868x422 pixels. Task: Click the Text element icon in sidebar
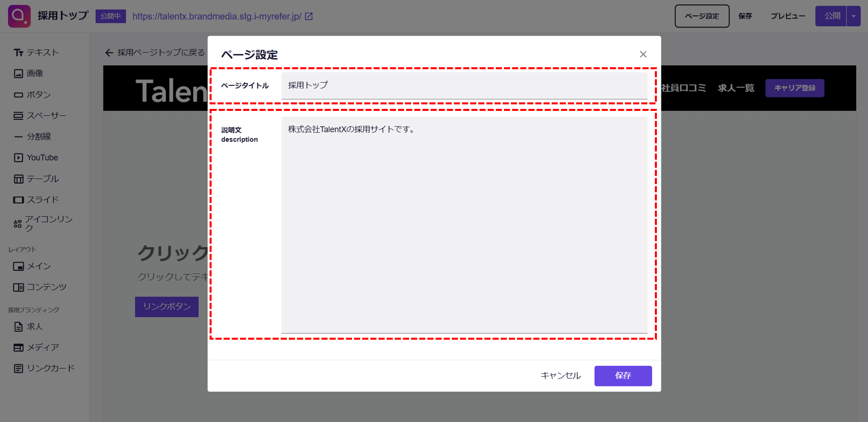[19, 53]
